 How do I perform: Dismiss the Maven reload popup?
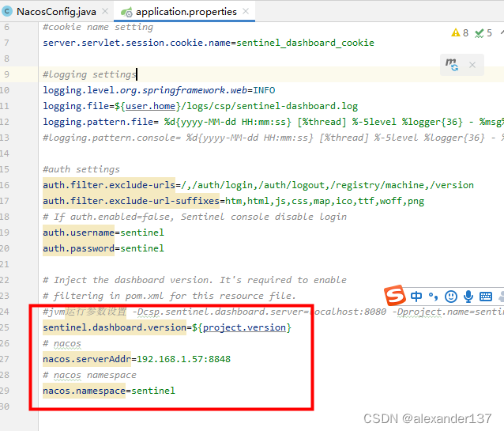[472, 65]
